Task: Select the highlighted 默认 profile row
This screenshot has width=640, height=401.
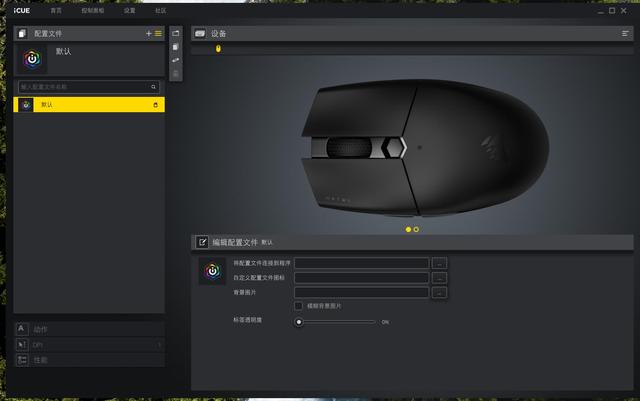Action: click(89, 105)
